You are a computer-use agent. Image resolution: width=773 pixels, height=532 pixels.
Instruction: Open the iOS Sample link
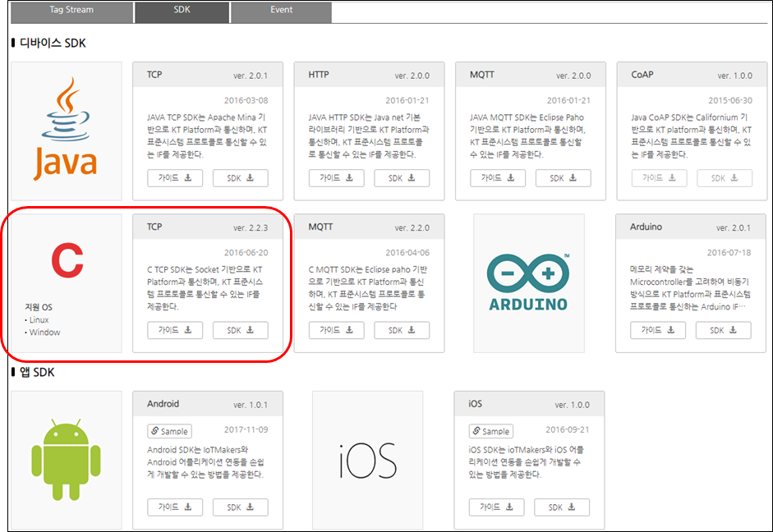tap(491, 431)
